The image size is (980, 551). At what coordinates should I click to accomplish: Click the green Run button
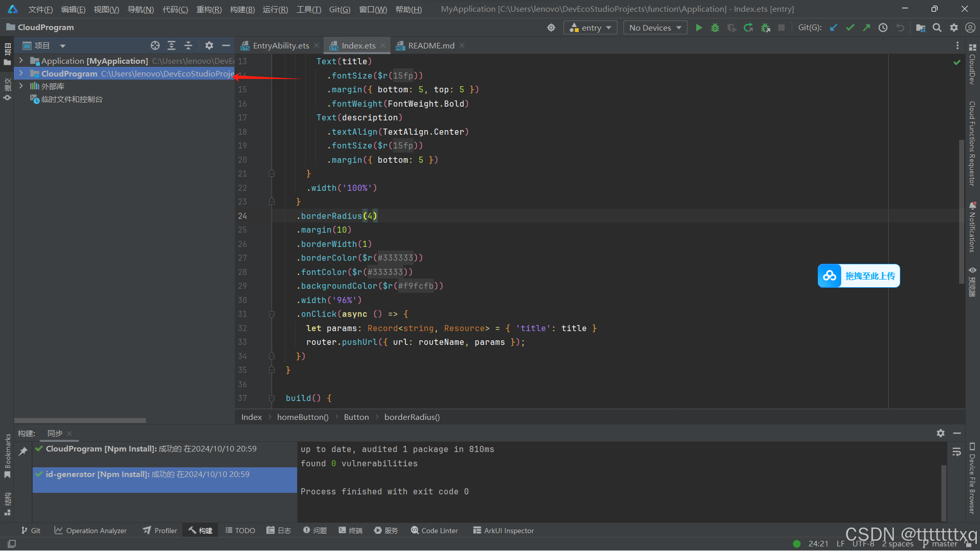699,28
